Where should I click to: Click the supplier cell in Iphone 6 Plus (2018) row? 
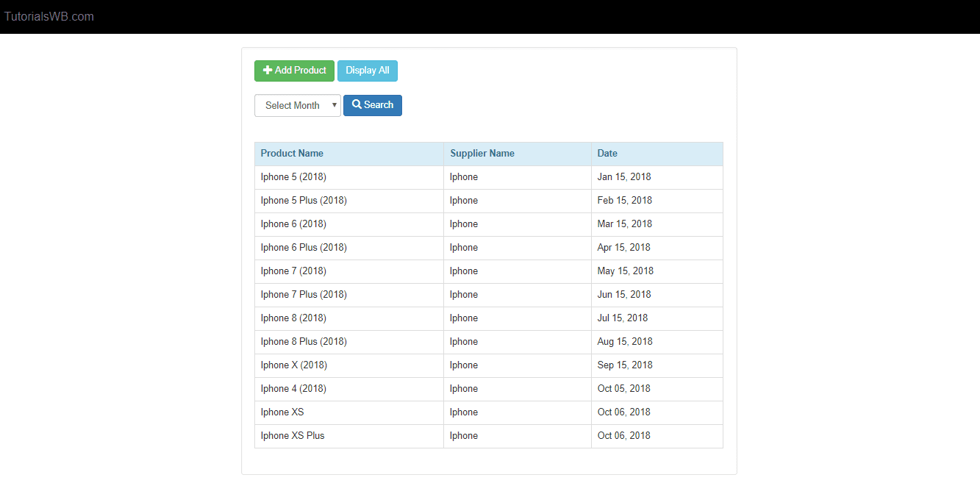coord(518,248)
